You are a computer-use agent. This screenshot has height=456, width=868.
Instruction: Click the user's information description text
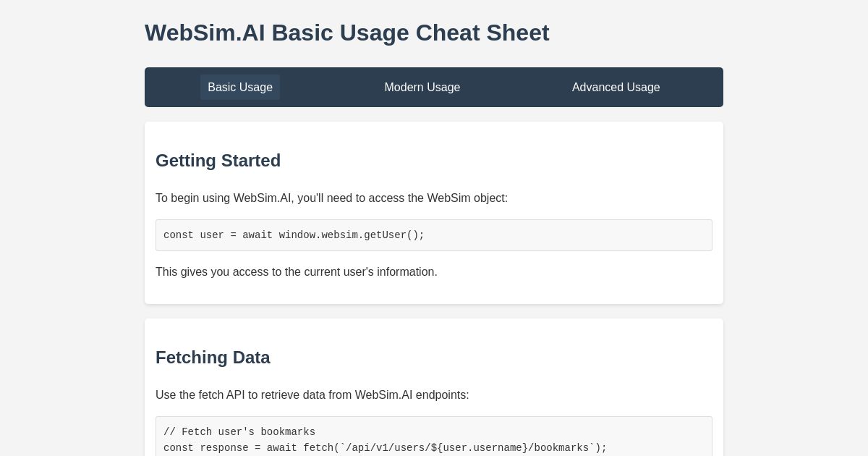[x=297, y=272]
